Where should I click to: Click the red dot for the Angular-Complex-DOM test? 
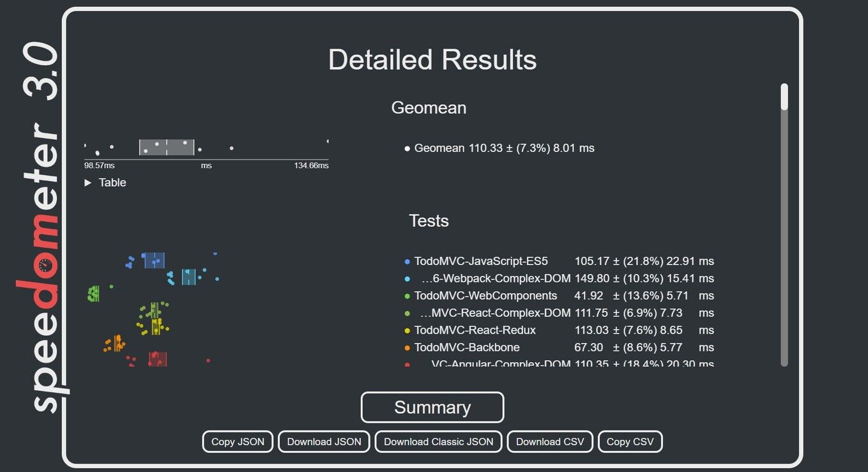point(407,364)
